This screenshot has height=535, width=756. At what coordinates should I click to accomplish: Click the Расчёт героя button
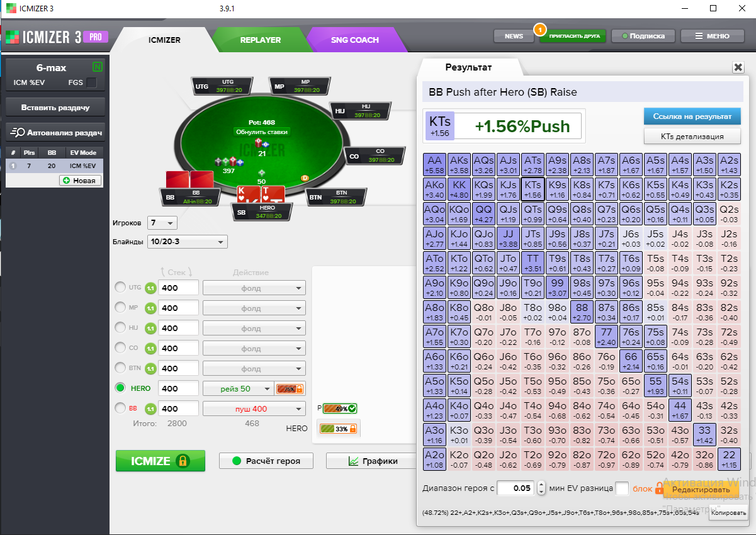[267, 461]
